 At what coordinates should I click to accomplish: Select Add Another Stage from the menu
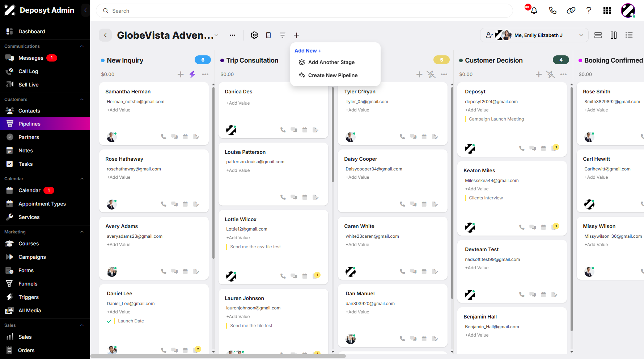point(331,62)
